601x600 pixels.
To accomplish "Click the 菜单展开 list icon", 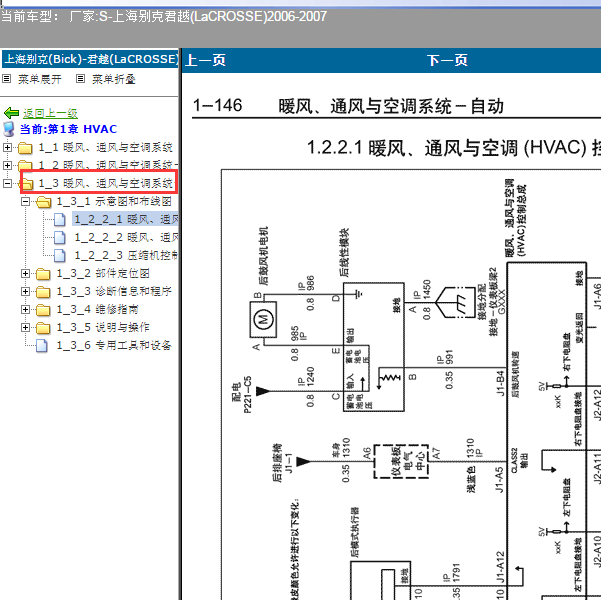I will tap(7, 79).
